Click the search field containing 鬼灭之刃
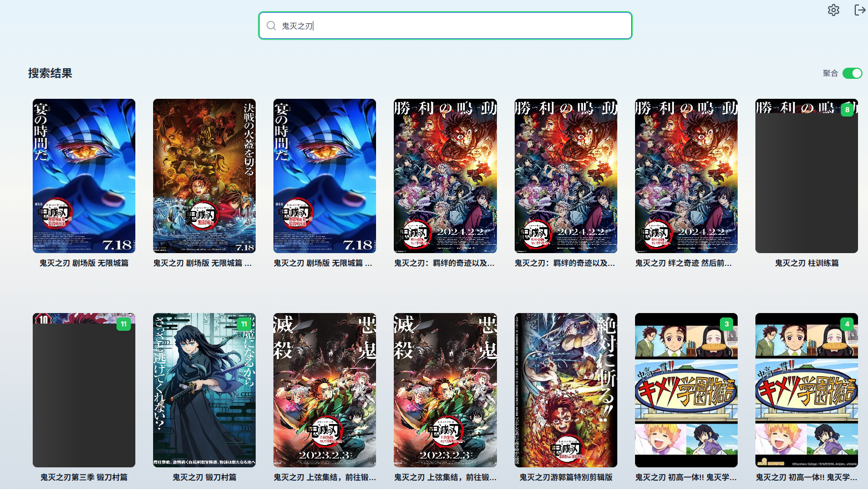 pos(445,26)
